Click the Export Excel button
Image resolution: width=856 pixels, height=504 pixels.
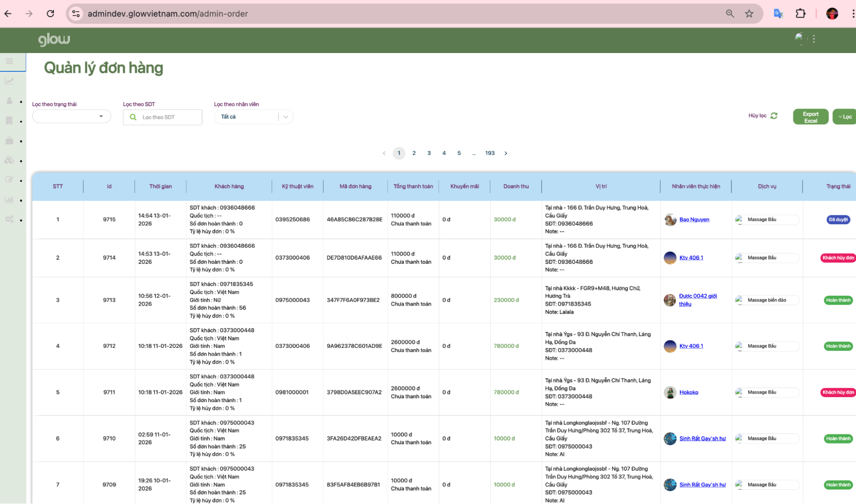810,117
